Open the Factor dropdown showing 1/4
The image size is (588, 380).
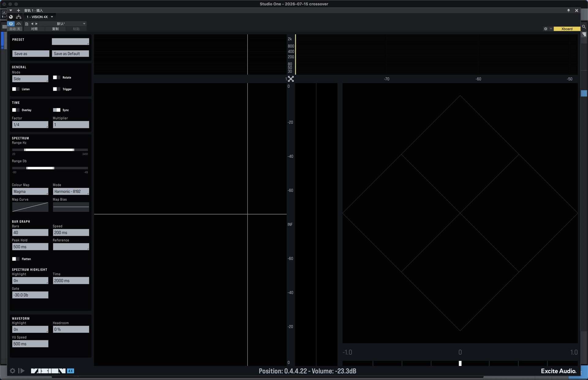(x=30, y=125)
